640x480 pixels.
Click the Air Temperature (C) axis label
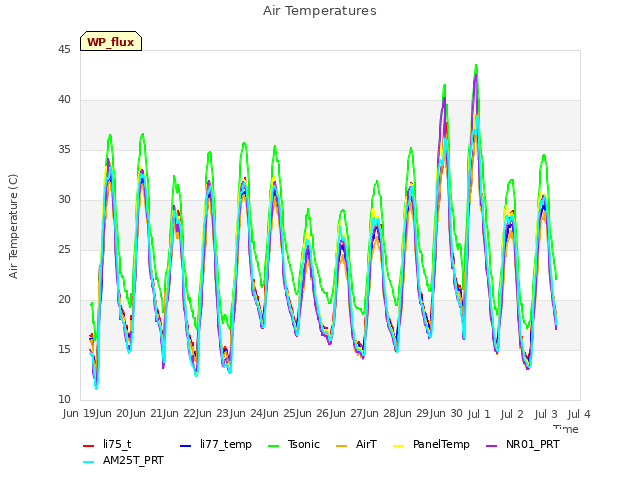(13, 227)
